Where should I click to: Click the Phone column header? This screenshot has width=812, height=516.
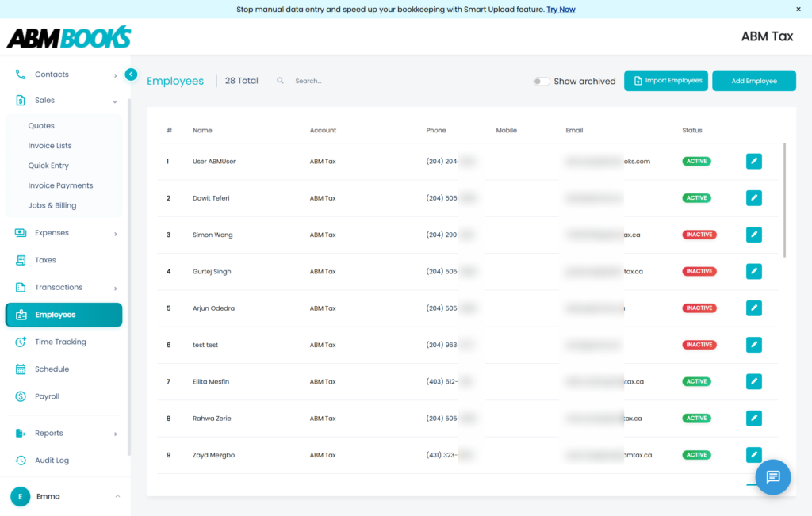436,131
